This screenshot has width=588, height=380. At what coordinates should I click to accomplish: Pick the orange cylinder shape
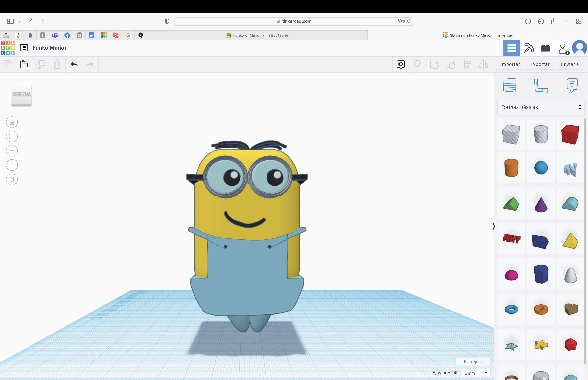511,168
